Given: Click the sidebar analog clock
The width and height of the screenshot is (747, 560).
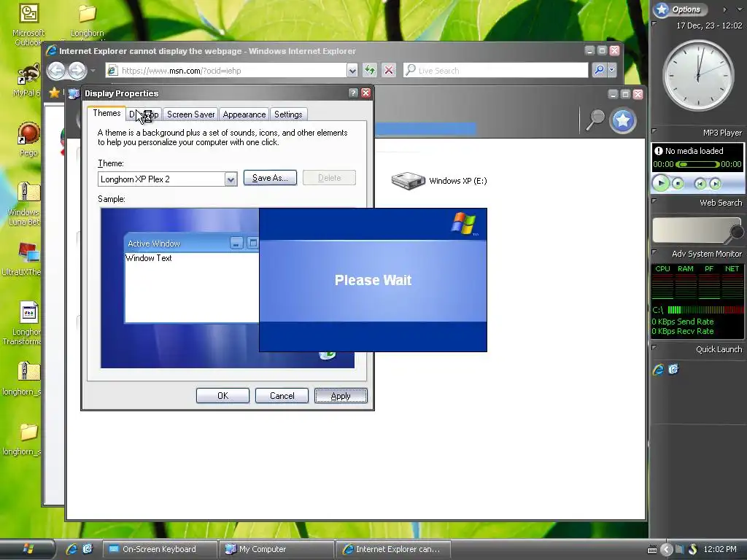Looking at the screenshot, I should pos(698,76).
